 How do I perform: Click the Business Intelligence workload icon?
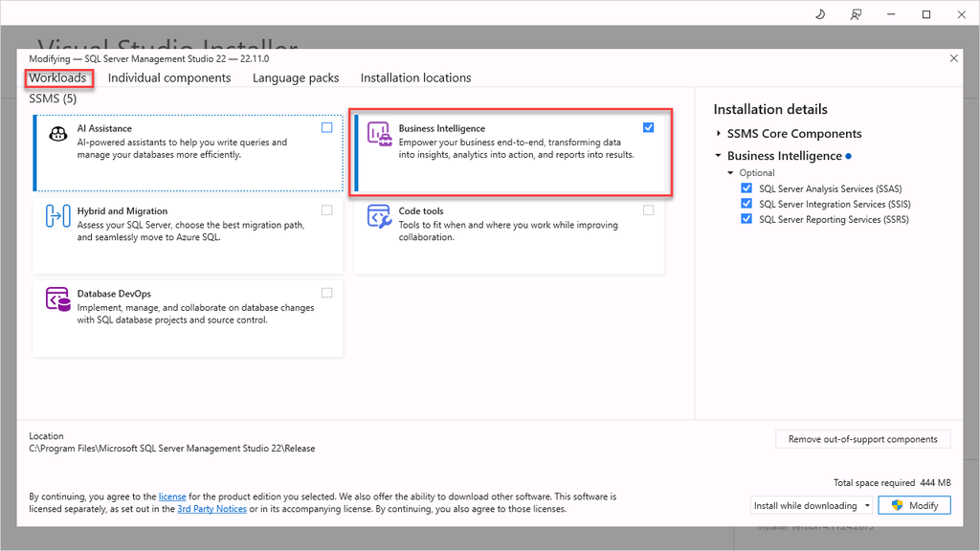click(379, 134)
